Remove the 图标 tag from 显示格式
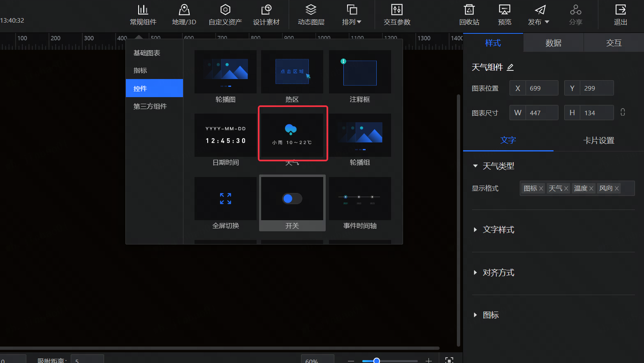This screenshot has height=363, width=644. pos(541,188)
